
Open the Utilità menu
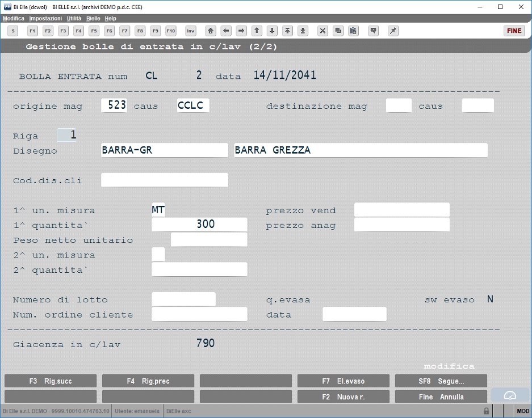pyautogui.click(x=74, y=18)
